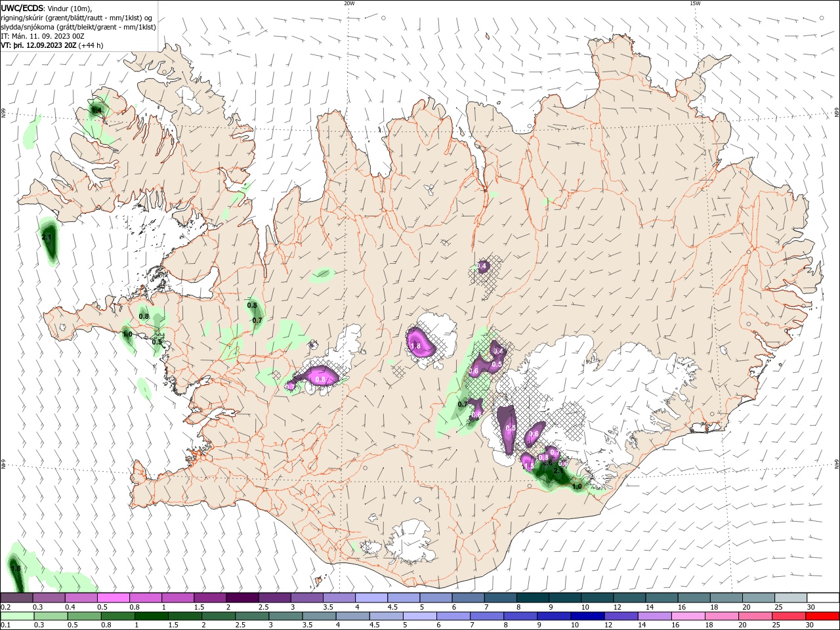Pick the snow legend swatch labeled 1.5
Screen dimensions: 840x630
210,597
